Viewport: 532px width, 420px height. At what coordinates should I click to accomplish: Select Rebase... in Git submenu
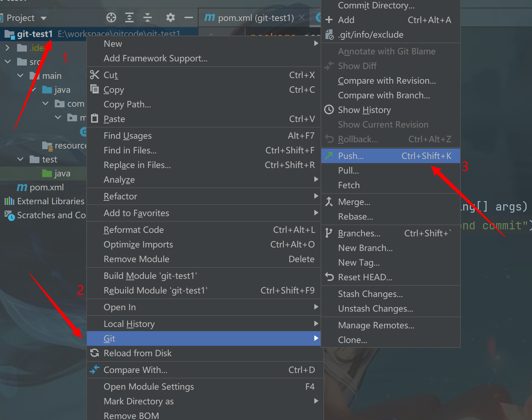tap(391, 216)
